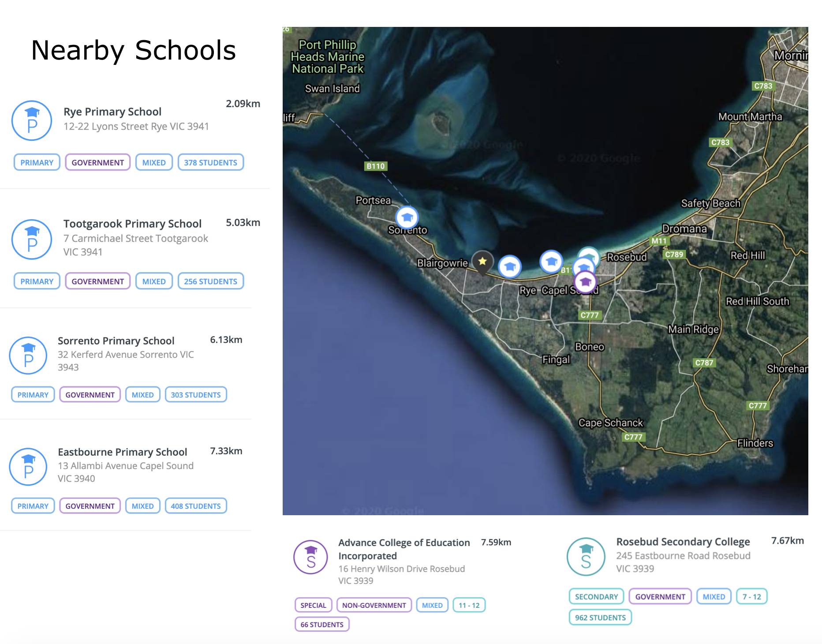The image size is (822, 644).
Task: Click the Eastbourne Primary School icon
Action: click(x=28, y=467)
